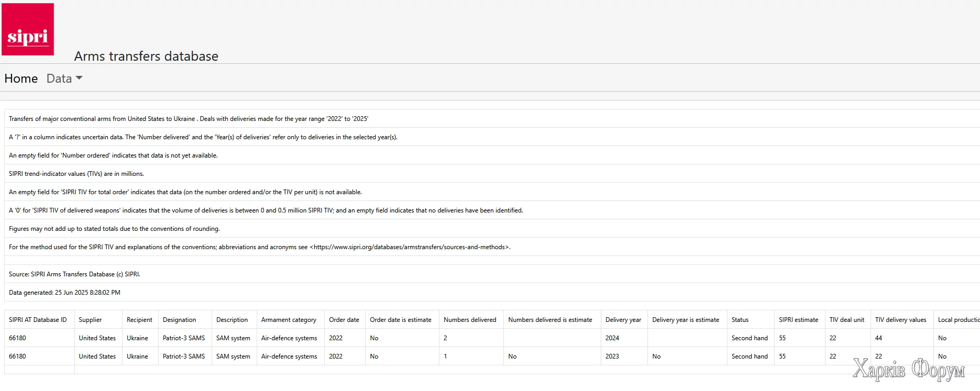The height and width of the screenshot is (391, 980).
Task: Click the Arms transfers database title
Action: pos(146,56)
